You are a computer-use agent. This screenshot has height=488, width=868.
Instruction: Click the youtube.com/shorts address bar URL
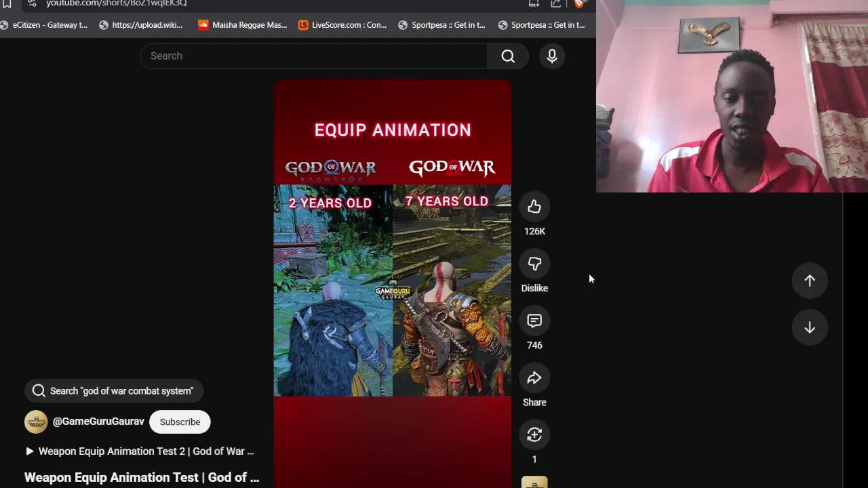pyautogui.click(x=117, y=3)
